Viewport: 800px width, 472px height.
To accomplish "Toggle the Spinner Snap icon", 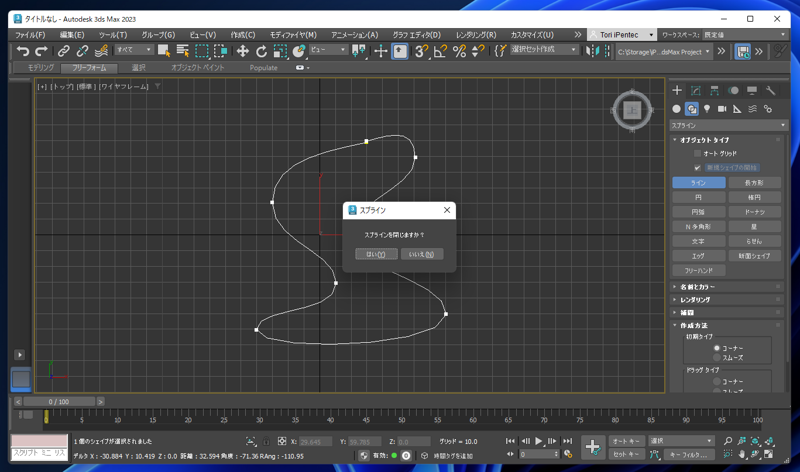I will coord(478,51).
